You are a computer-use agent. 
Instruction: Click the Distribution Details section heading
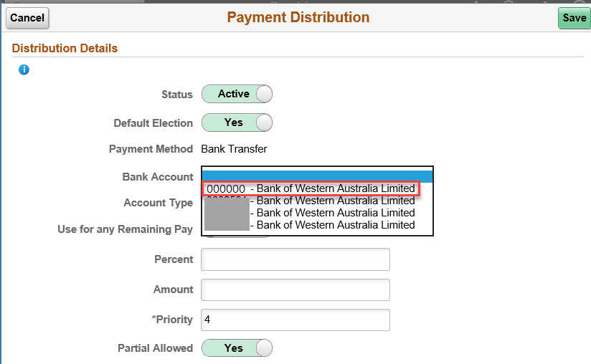pos(65,49)
